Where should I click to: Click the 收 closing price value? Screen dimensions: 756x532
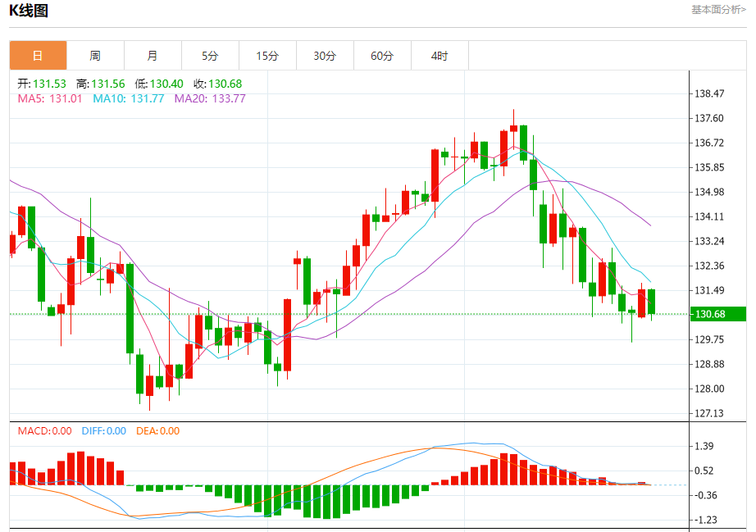225,84
